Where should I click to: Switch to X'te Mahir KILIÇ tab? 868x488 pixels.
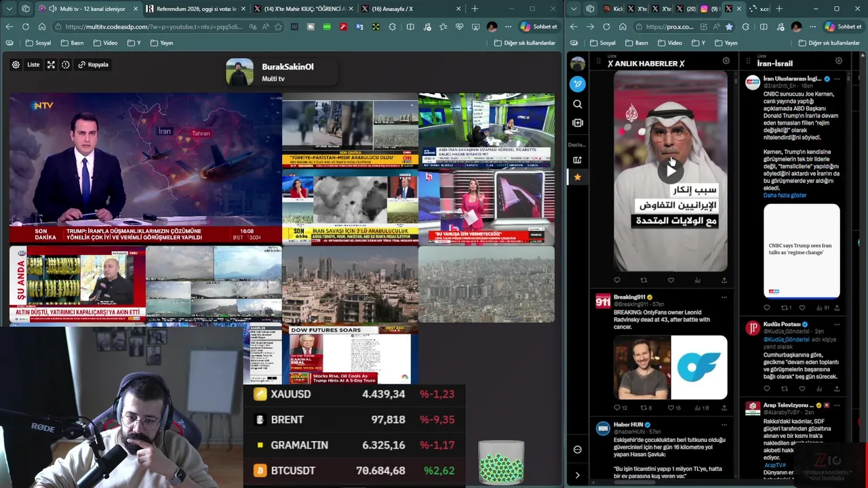coord(304,9)
